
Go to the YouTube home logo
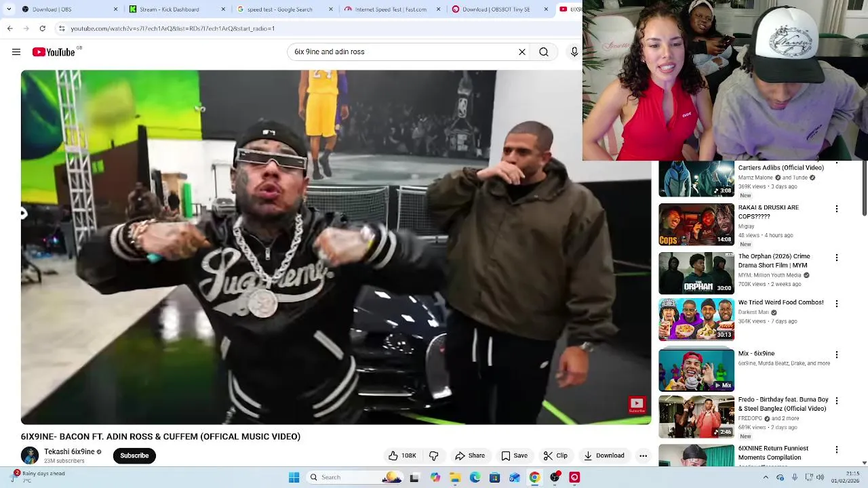point(54,52)
